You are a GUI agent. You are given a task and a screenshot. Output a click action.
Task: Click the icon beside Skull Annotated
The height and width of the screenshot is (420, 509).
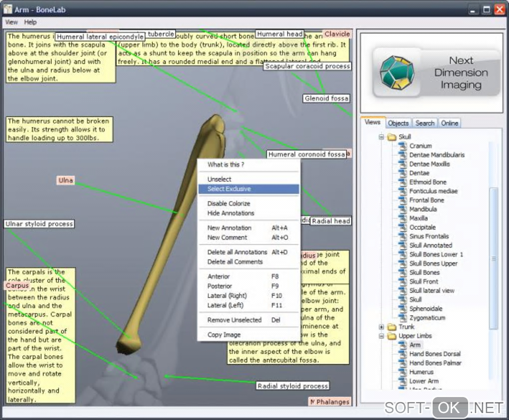tap(403, 245)
